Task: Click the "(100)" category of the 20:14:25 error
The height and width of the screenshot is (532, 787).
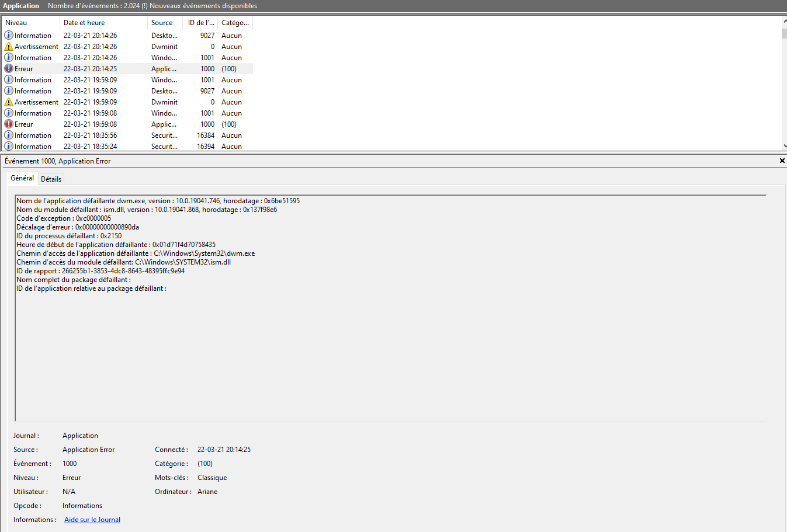Action: [229, 69]
